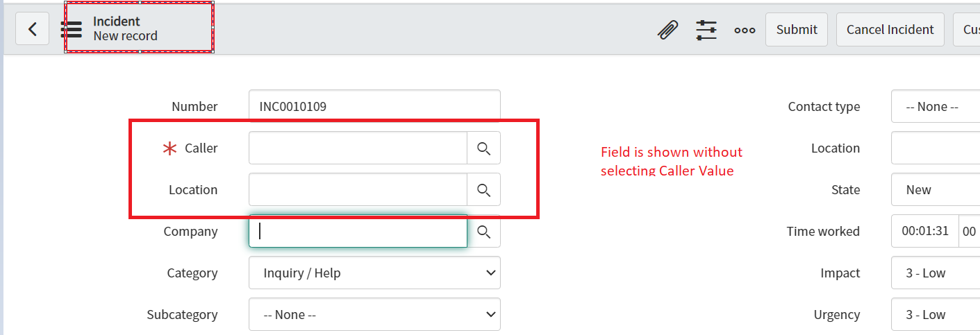Click the Time worked hours field
Viewport: 980px width, 335px height.
[925, 231]
